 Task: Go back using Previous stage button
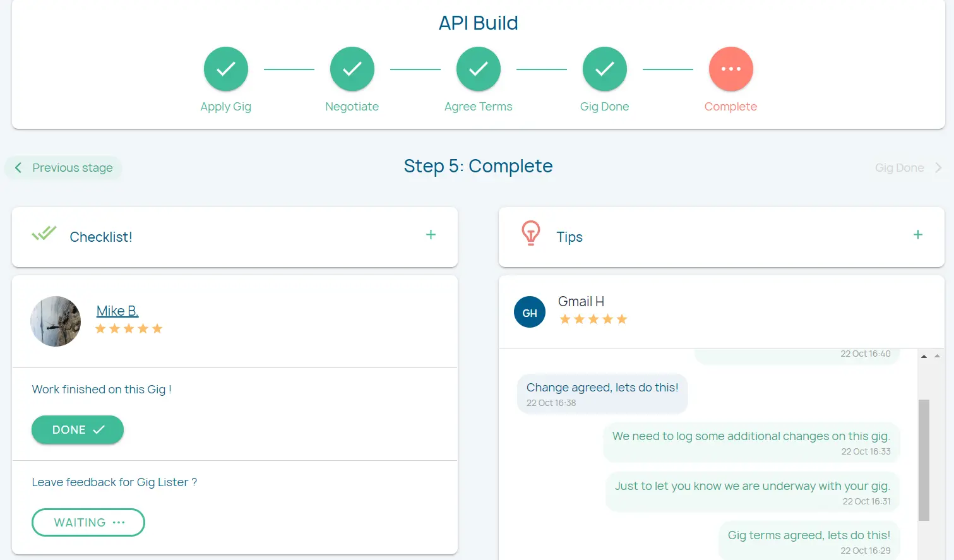(63, 168)
